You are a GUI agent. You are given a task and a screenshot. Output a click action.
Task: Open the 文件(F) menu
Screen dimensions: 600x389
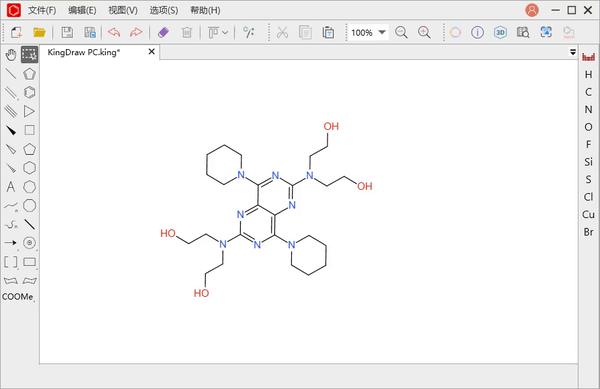[x=42, y=10]
